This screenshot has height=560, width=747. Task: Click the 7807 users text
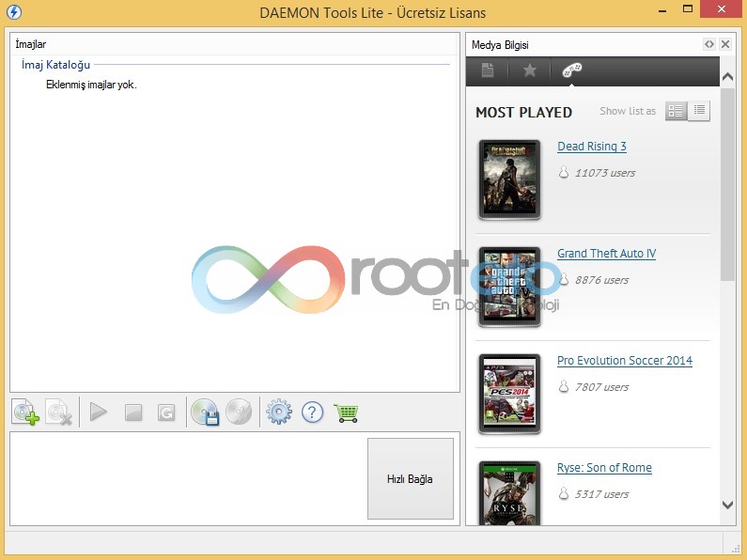click(601, 387)
